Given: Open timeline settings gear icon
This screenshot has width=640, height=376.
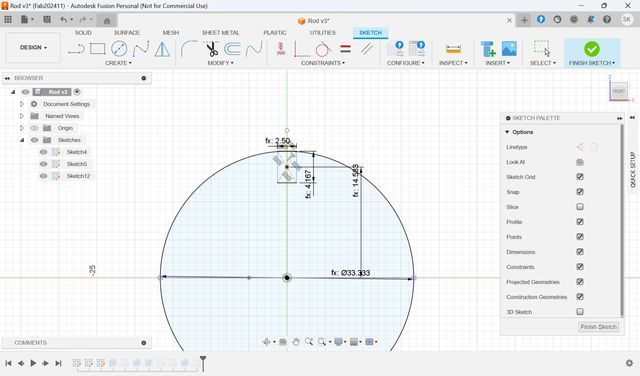Looking at the screenshot, I should [629, 363].
